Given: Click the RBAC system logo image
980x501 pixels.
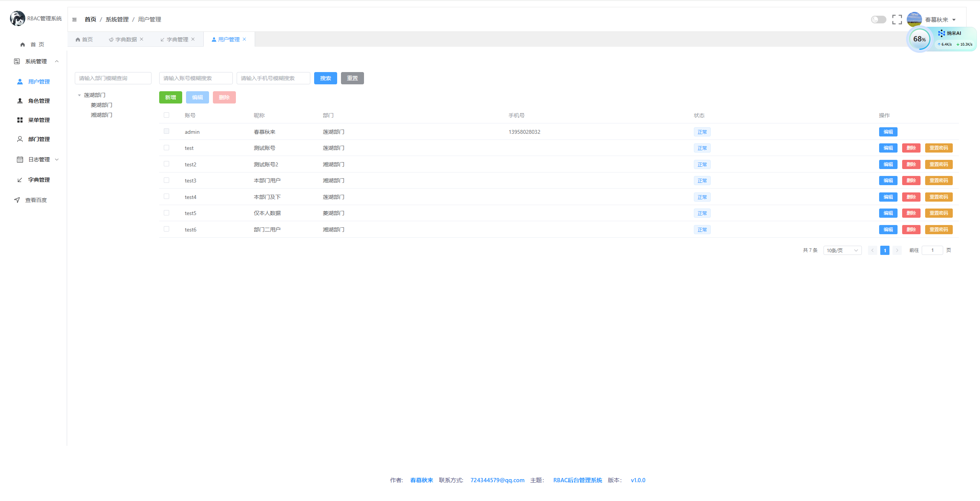Looking at the screenshot, I should point(17,18).
